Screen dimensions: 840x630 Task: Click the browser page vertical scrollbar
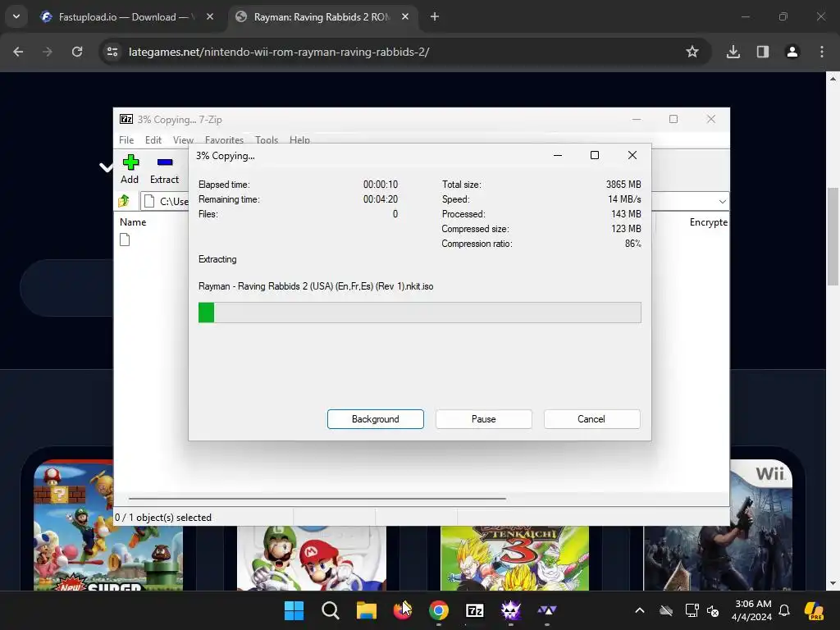833,237
